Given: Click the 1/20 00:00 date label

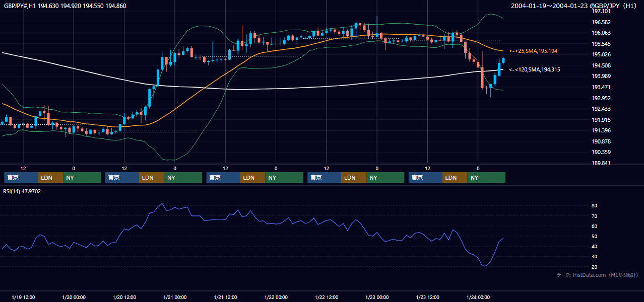Looking at the screenshot, I should point(74,297).
